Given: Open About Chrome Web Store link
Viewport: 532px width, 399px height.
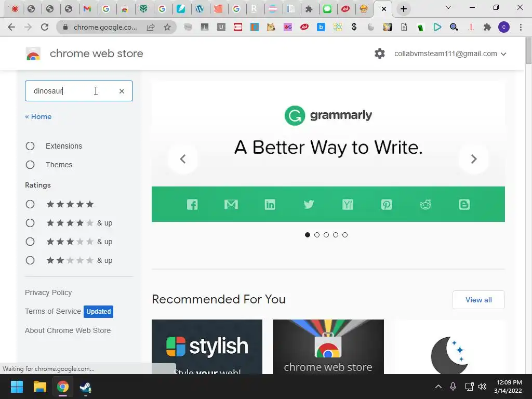Looking at the screenshot, I should [68, 330].
